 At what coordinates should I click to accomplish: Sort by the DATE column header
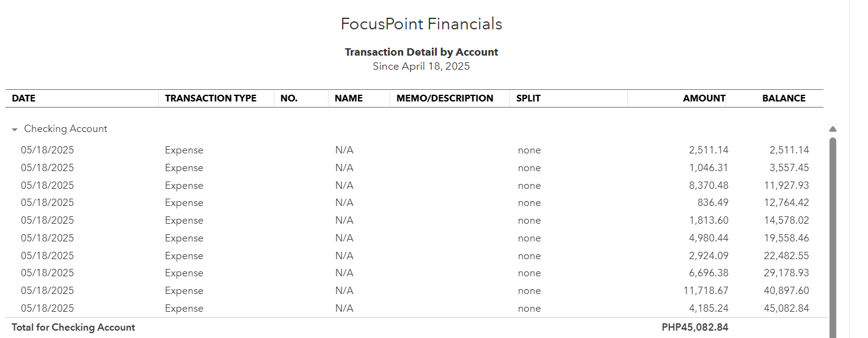[24, 98]
